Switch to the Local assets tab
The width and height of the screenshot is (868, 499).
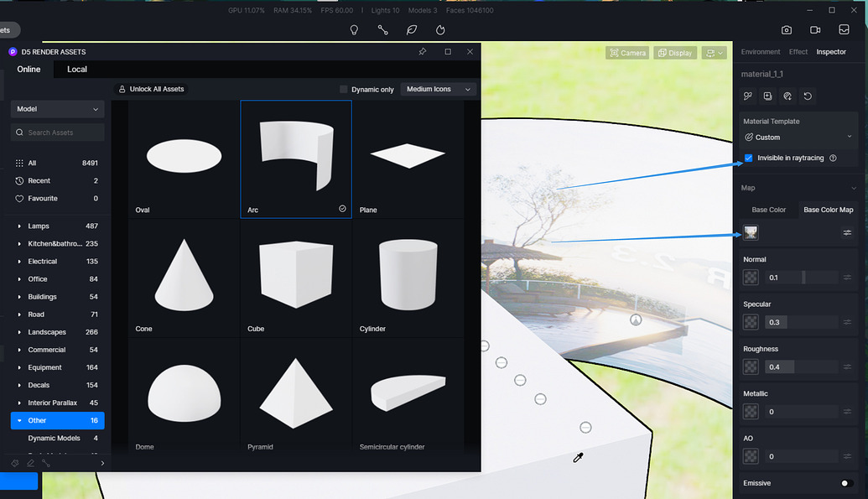(76, 70)
